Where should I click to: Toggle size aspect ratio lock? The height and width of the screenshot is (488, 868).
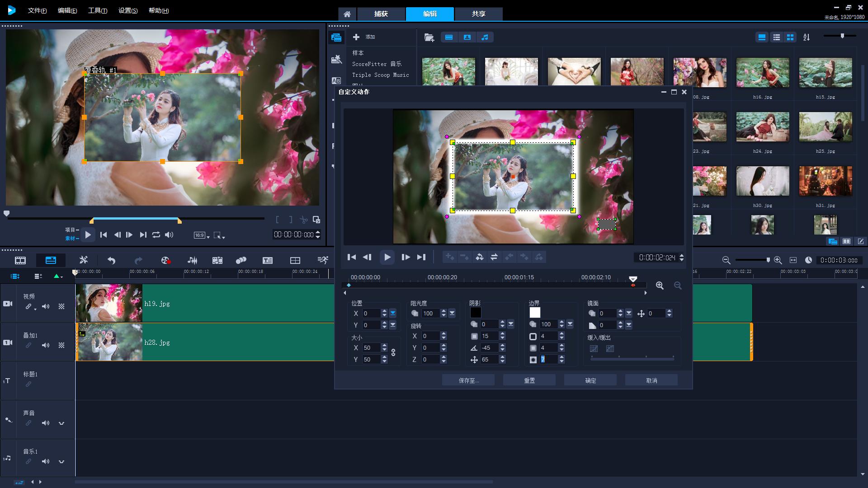coord(393,353)
